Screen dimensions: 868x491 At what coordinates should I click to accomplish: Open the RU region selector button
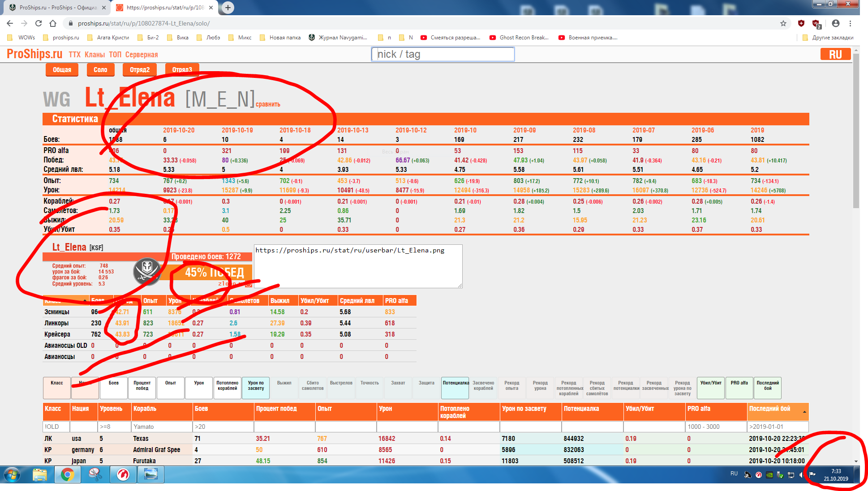[835, 54]
